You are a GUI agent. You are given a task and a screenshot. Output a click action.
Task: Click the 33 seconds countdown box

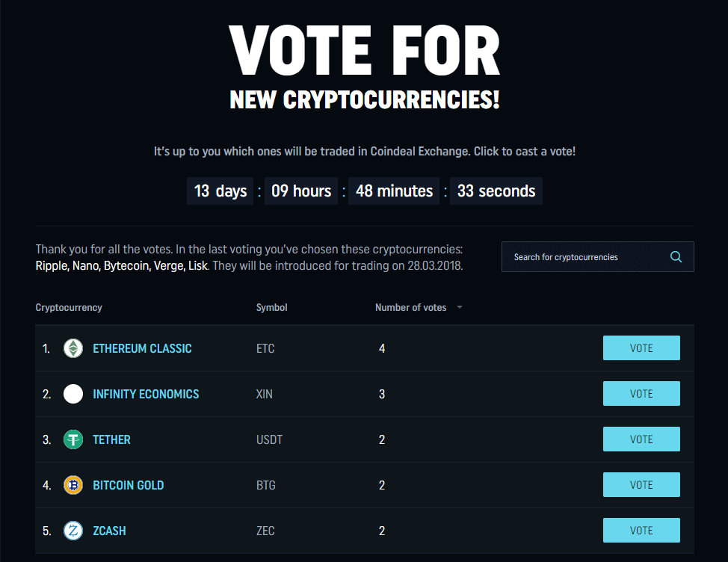496,191
